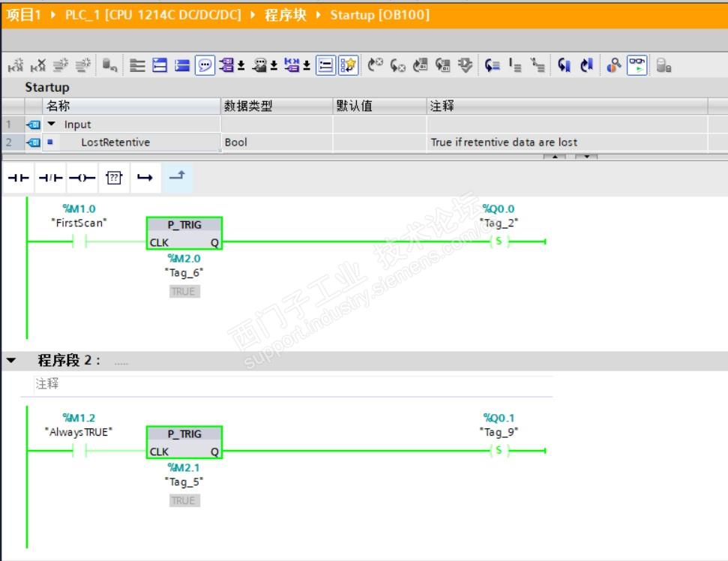Go to previous bookmark icon
This screenshot has height=561, width=728.
(564, 65)
